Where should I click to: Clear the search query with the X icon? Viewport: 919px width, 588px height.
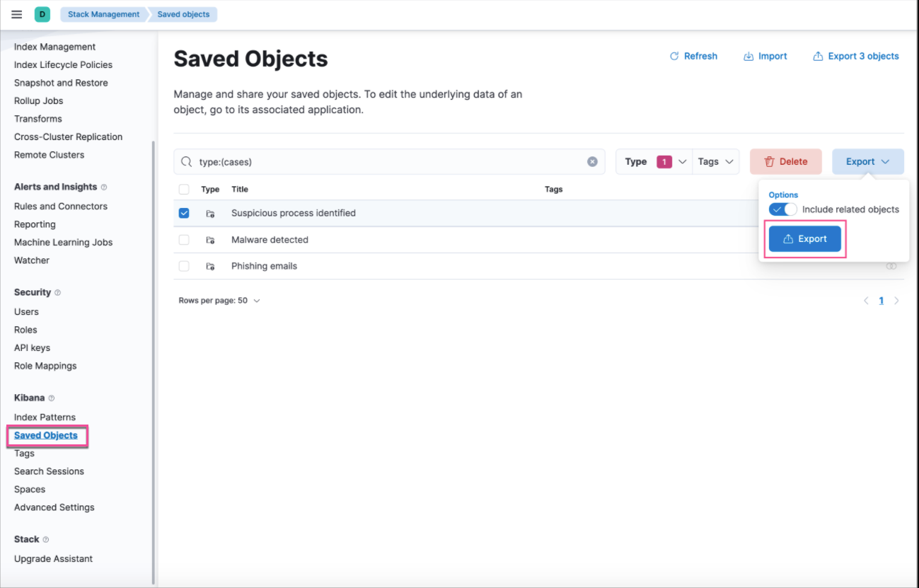[x=592, y=161]
